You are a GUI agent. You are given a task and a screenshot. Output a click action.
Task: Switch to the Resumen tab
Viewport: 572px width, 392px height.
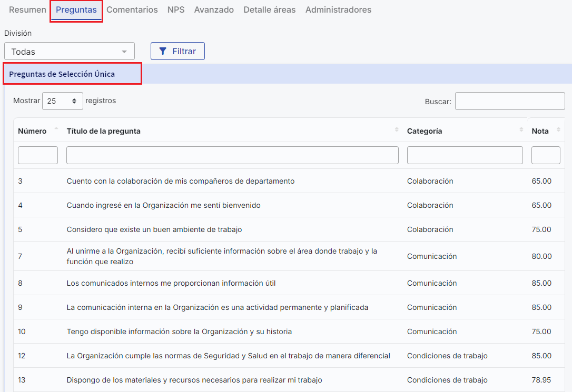[27, 10]
